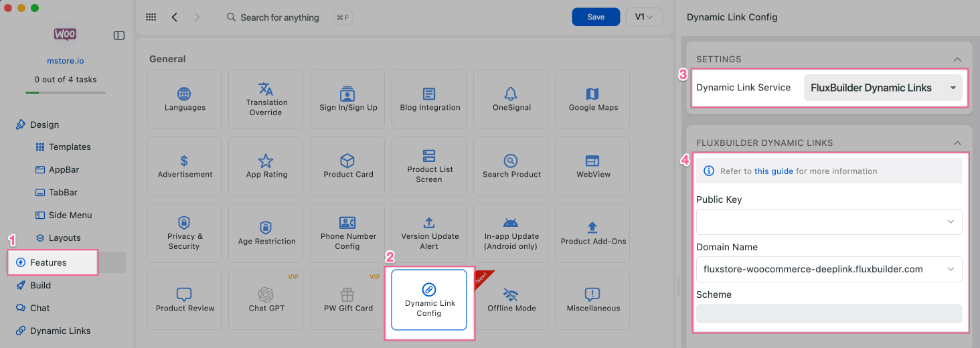Toggle the sidebar panel icon
This screenshot has width=980, height=348.
119,35
